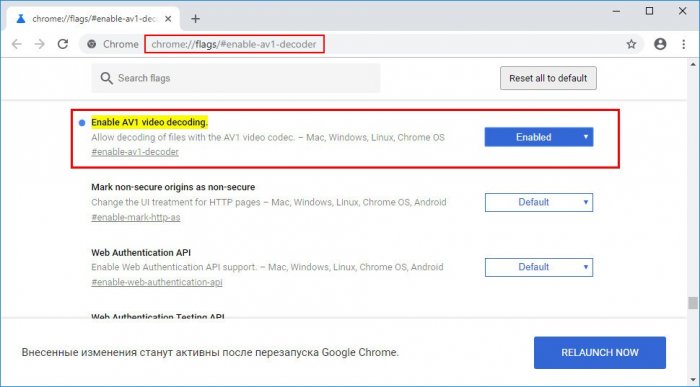Screen dimensions: 700x387
Task: Click the blue modified-flag dot
Action: click(x=82, y=123)
